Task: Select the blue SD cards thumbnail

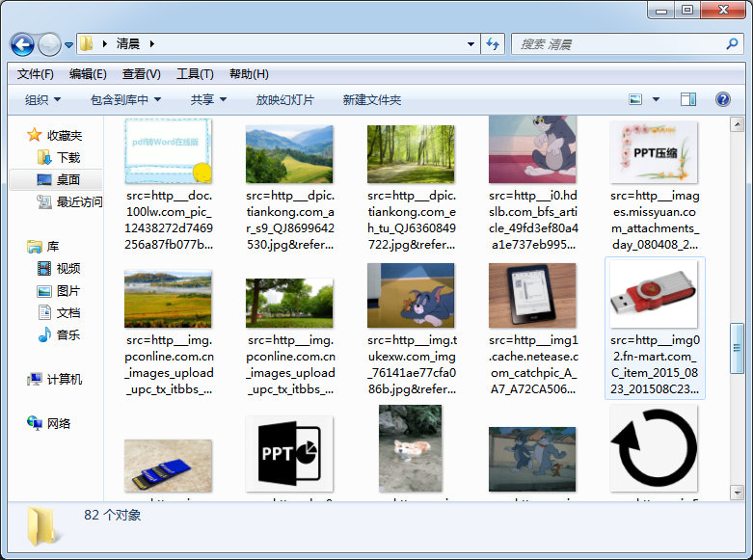Action: point(168,466)
